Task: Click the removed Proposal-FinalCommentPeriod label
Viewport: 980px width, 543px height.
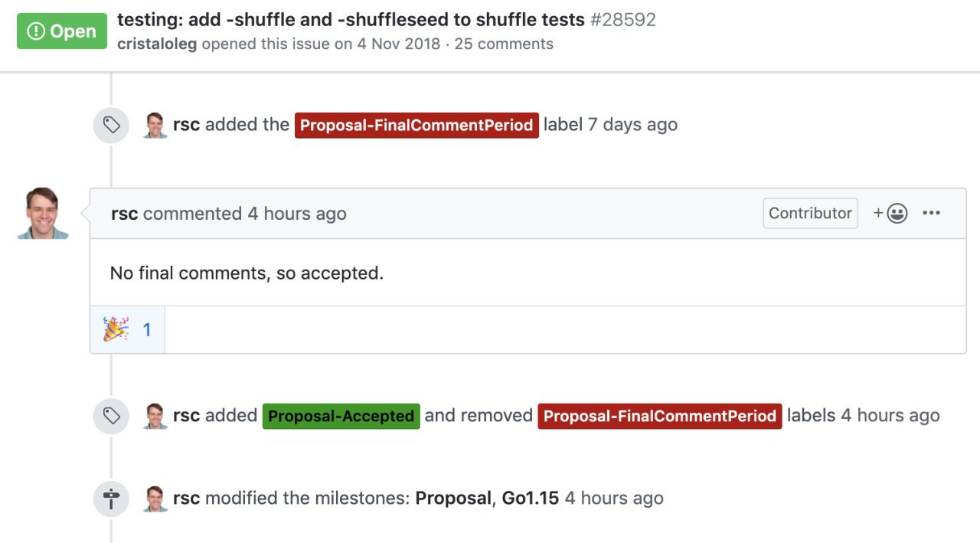Action: [x=660, y=416]
